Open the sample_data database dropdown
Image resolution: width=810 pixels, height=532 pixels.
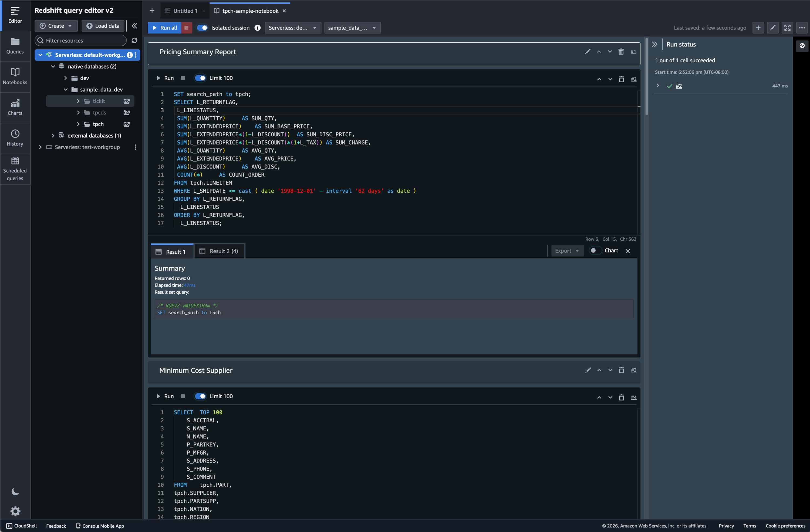pyautogui.click(x=352, y=28)
